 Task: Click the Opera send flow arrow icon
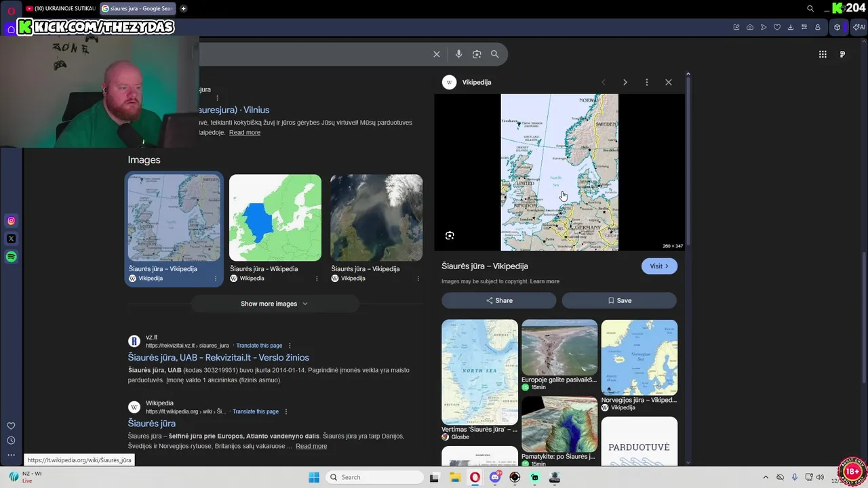[764, 27]
